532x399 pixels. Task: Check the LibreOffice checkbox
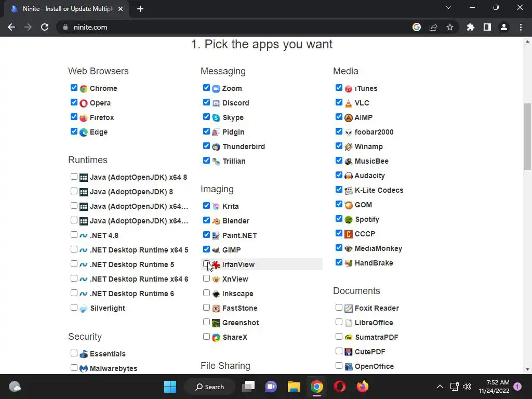(x=339, y=322)
